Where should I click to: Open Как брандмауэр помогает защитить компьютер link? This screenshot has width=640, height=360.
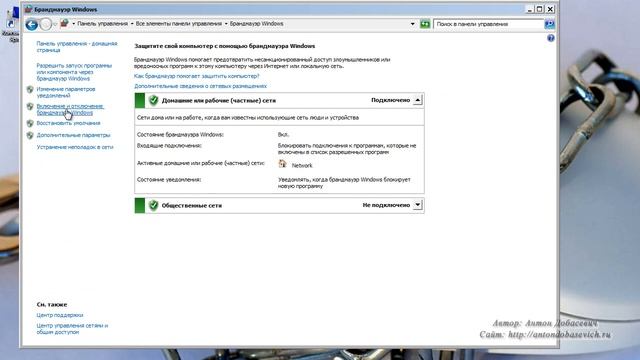pyautogui.click(x=197, y=76)
